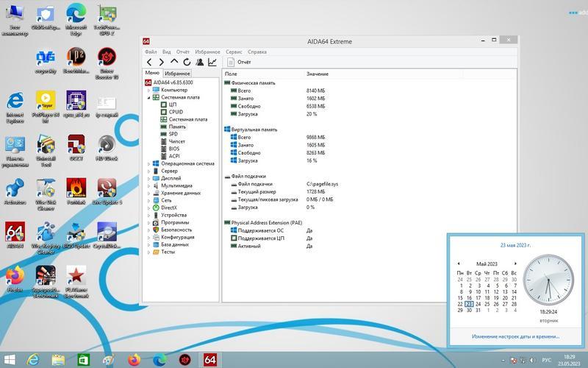Open OCCT desktop shortcut
The width and height of the screenshot is (588, 368).
76,146
